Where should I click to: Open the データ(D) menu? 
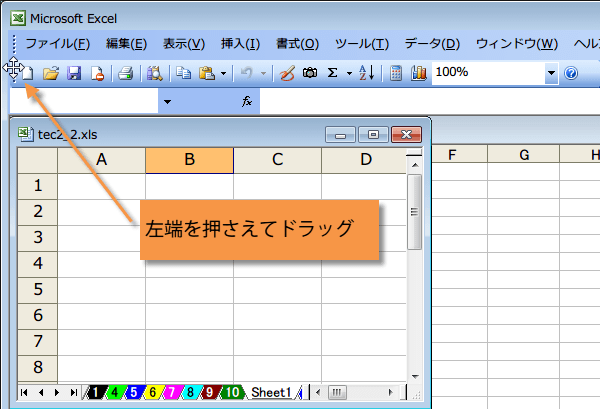coord(432,44)
